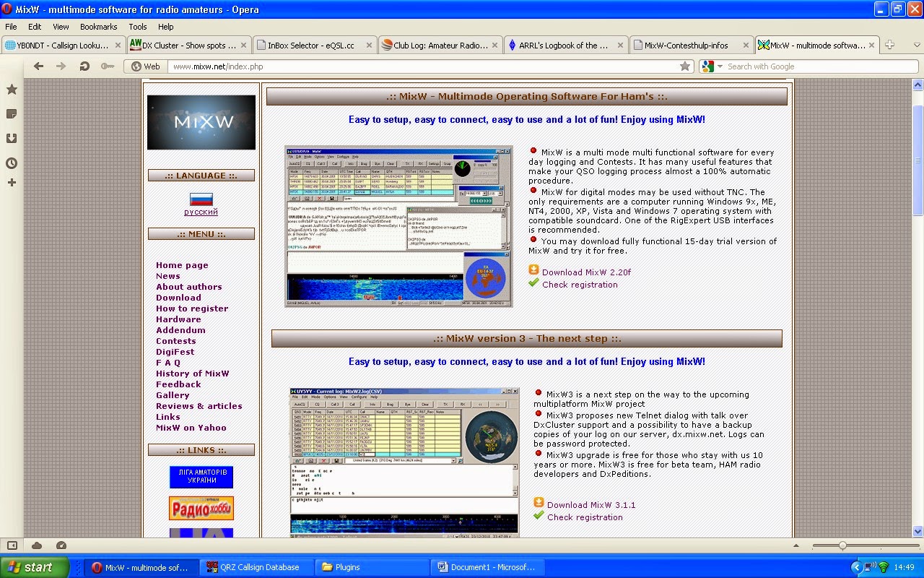Open Downloads panel in sidebar
Viewport: 924px width, 578px height.
pyautogui.click(x=12, y=138)
